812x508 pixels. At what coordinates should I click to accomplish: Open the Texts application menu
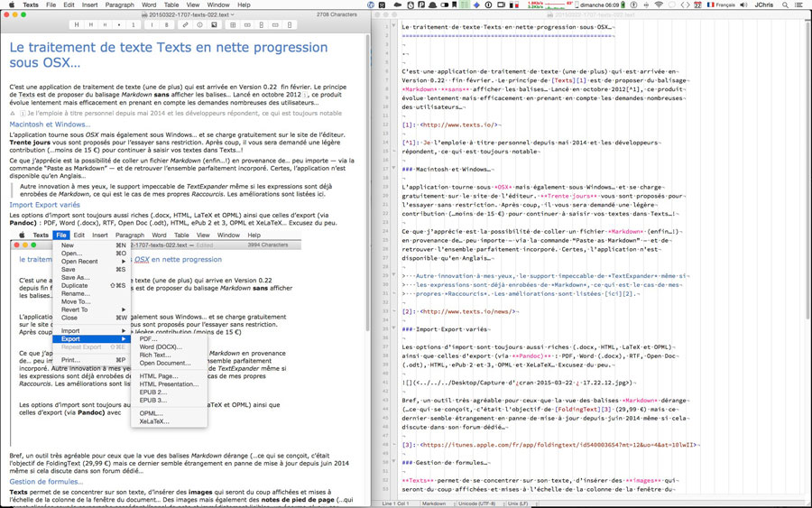31,5
